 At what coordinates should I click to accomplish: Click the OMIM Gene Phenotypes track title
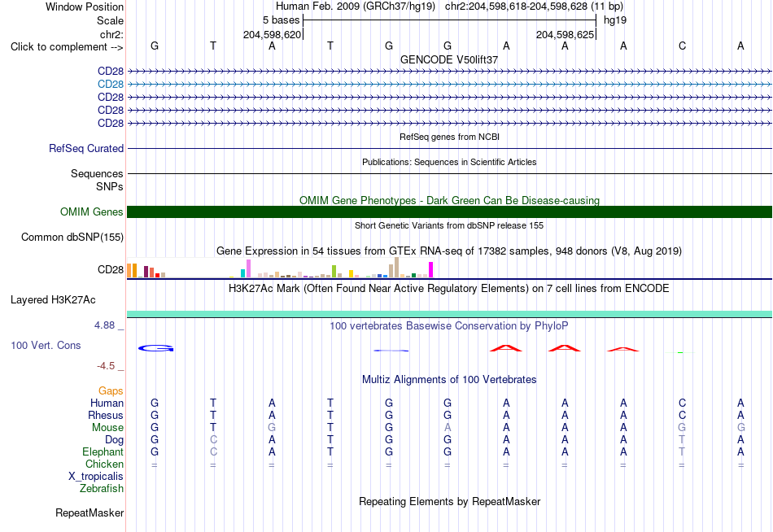pyautogui.click(x=449, y=200)
